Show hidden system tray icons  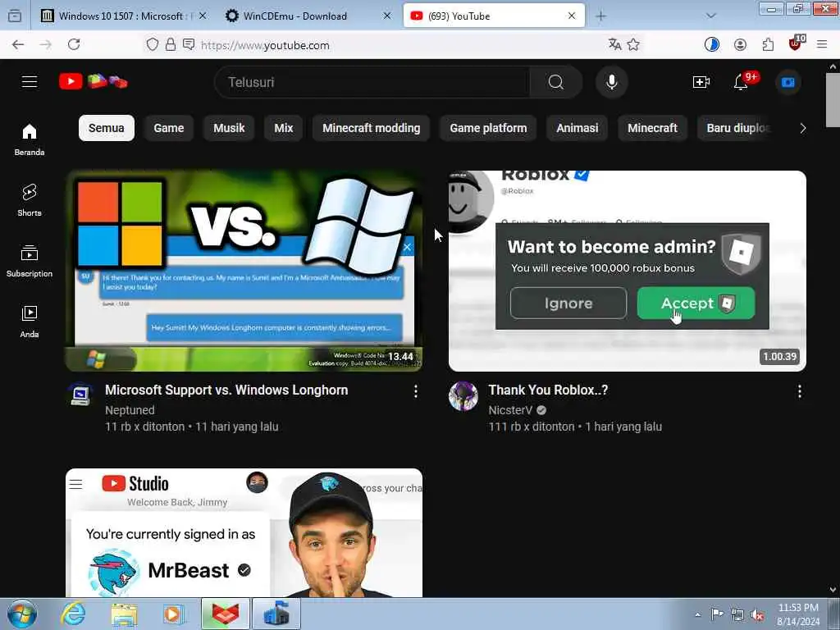(697, 614)
